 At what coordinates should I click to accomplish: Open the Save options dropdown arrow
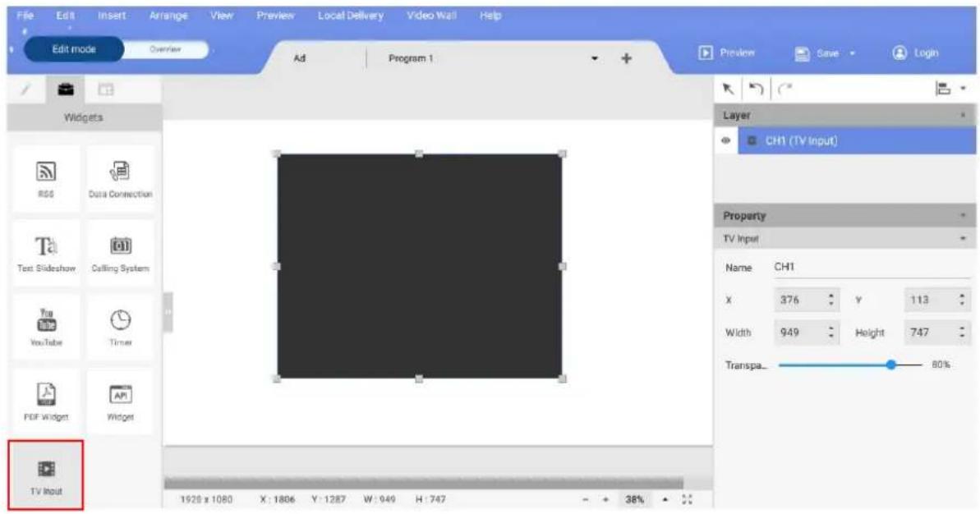[852, 53]
